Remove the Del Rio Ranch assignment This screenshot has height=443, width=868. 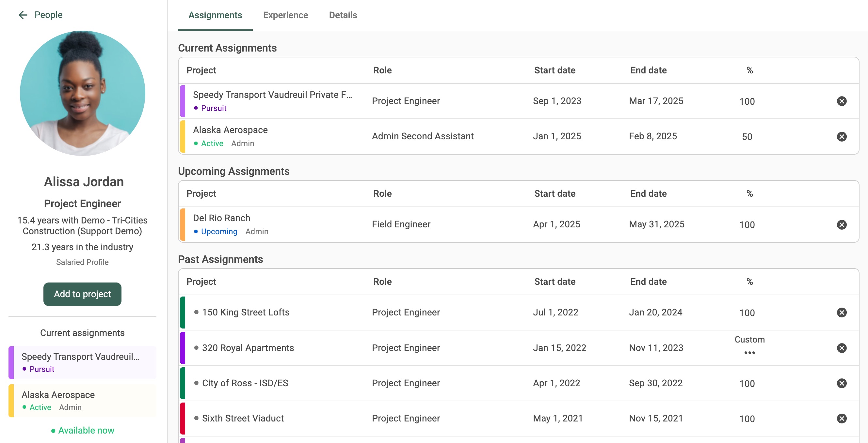(841, 224)
